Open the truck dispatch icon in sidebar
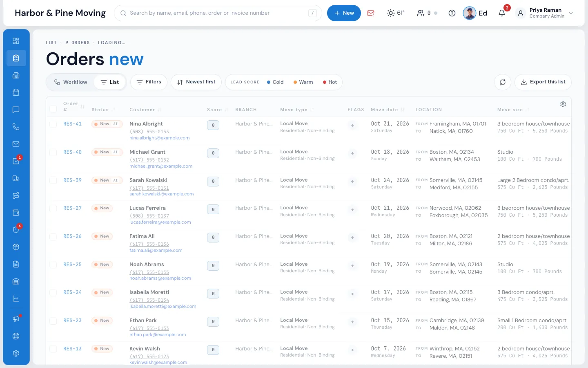 click(x=16, y=178)
